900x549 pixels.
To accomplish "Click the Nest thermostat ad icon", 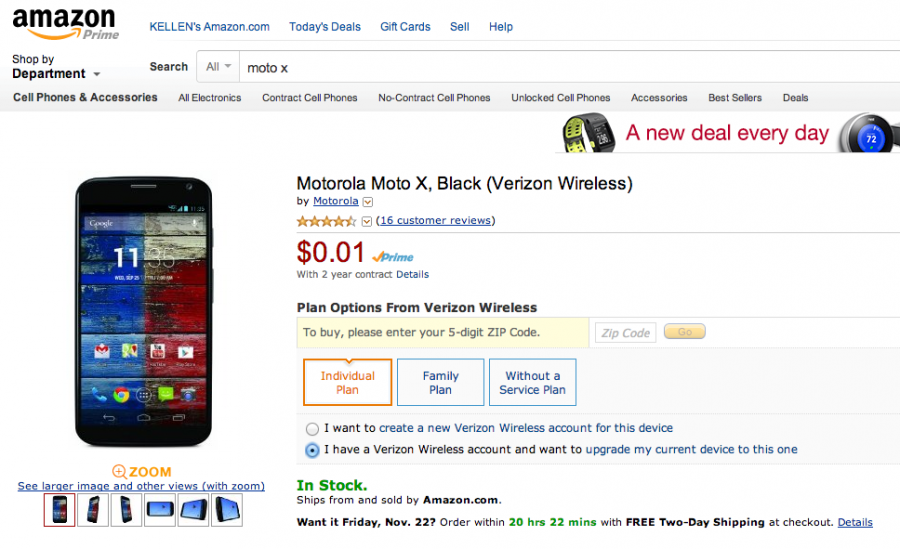I will [866, 134].
